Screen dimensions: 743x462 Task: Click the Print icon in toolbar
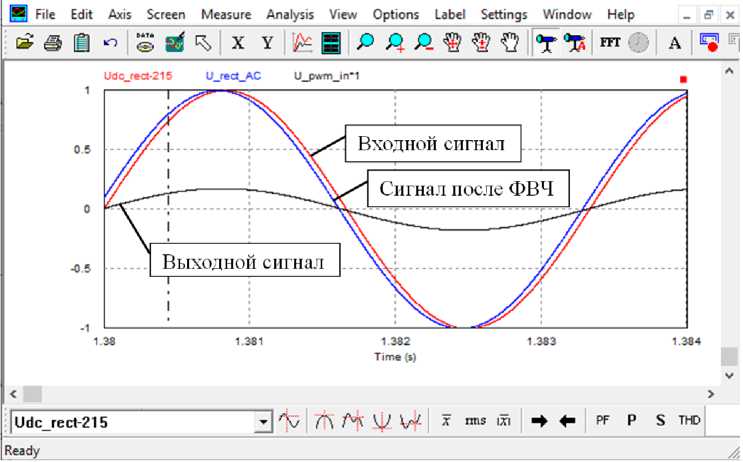pyautogui.click(x=54, y=42)
